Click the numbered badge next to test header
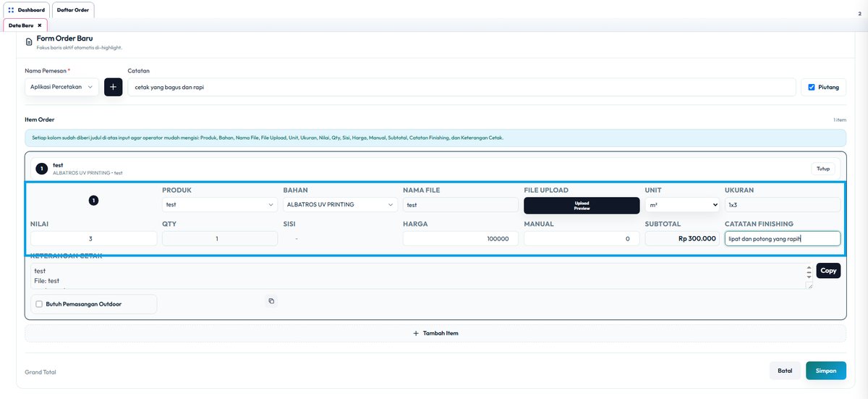 point(42,169)
